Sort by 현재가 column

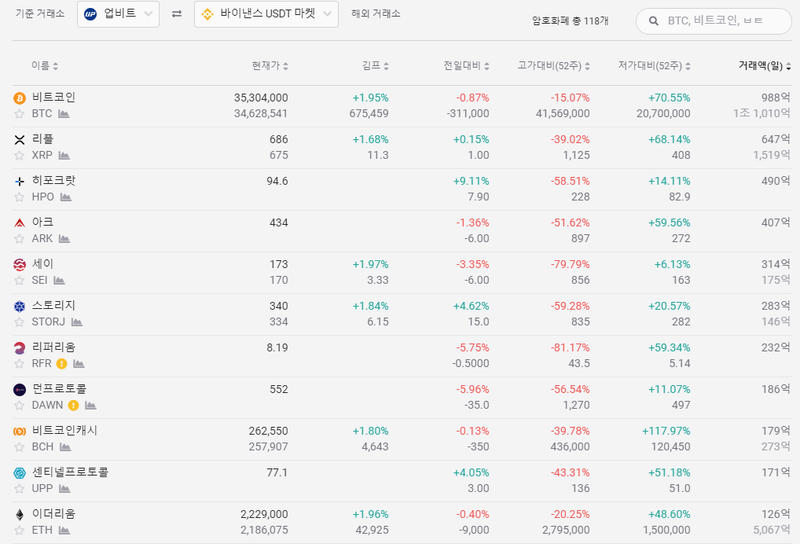pyautogui.click(x=270, y=66)
